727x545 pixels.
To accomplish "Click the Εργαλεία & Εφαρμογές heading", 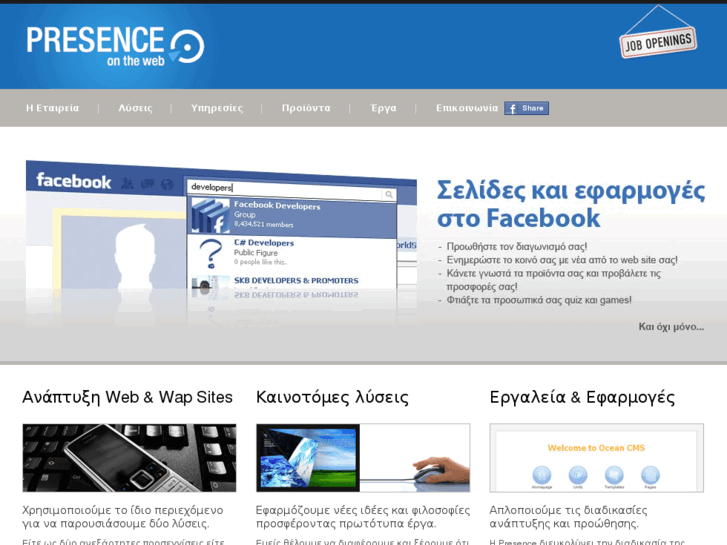I will click(x=582, y=398).
